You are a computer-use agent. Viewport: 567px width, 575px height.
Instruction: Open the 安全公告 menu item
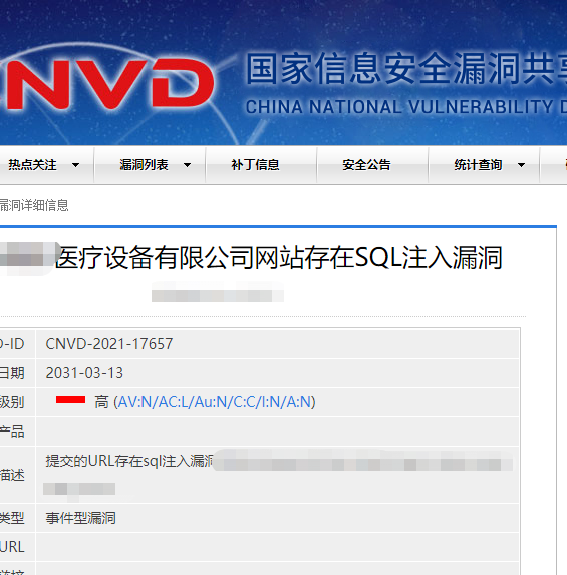click(366, 165)
